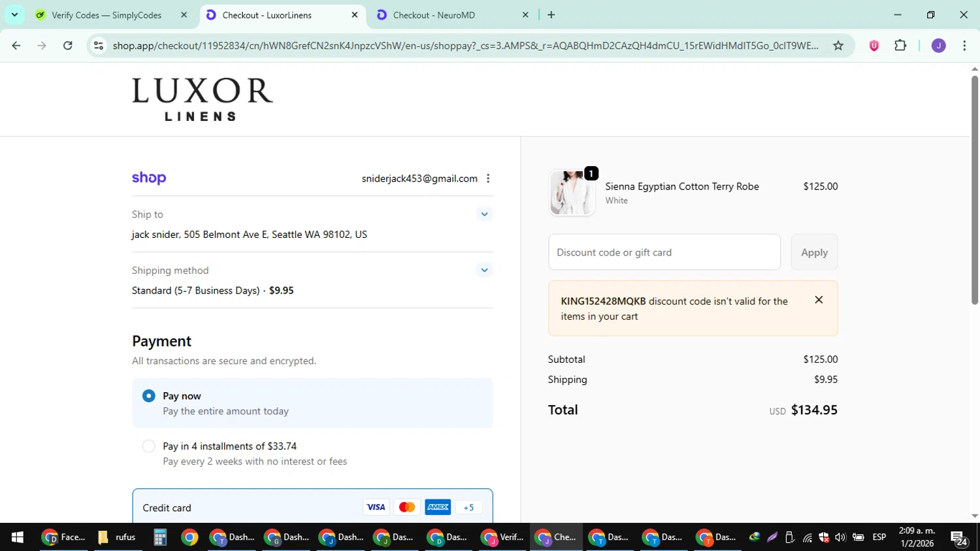Select Pay in 4 installments radio button
The height and width of the screenshot is (551, 980).
pos(149,446)
